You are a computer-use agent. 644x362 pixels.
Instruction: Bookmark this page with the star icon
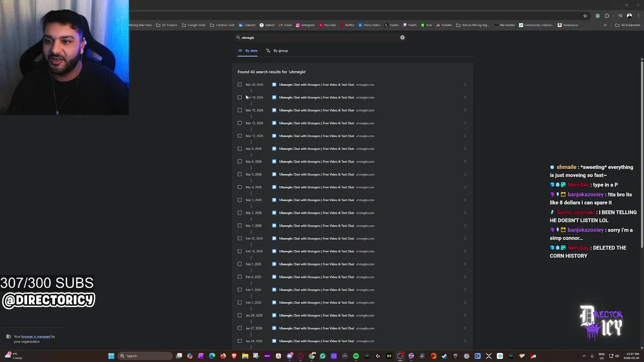585,16
